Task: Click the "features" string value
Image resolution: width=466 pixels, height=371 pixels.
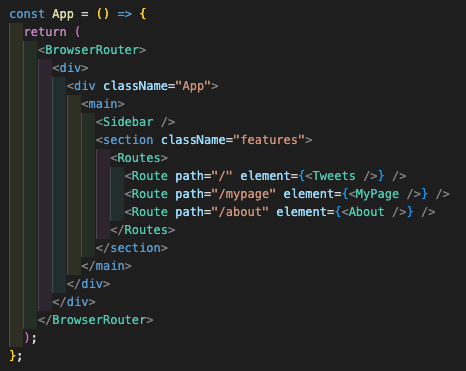Action: (x=269, y=140)
